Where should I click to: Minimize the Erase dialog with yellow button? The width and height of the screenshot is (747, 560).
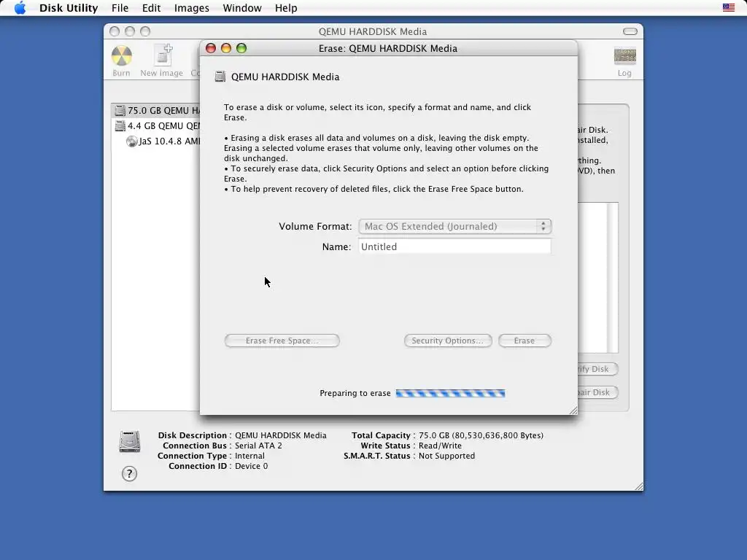click(x=226, y=48)
